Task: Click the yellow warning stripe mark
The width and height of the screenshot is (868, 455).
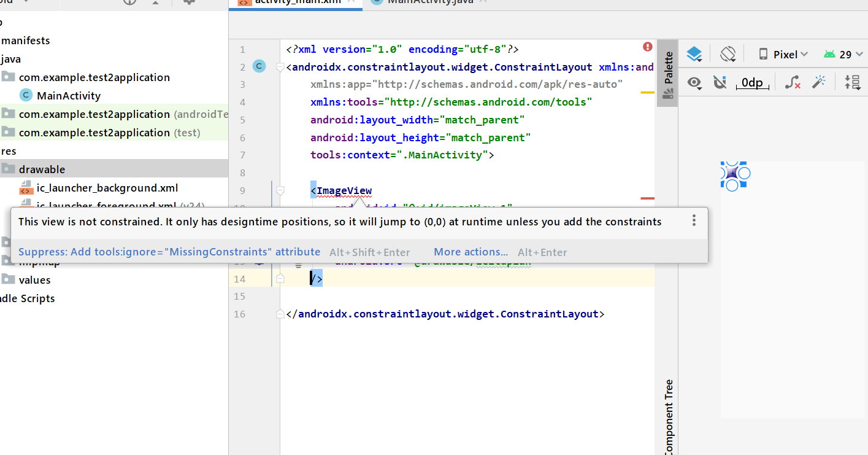Action: pyautogui.click(x=647, y=92)
